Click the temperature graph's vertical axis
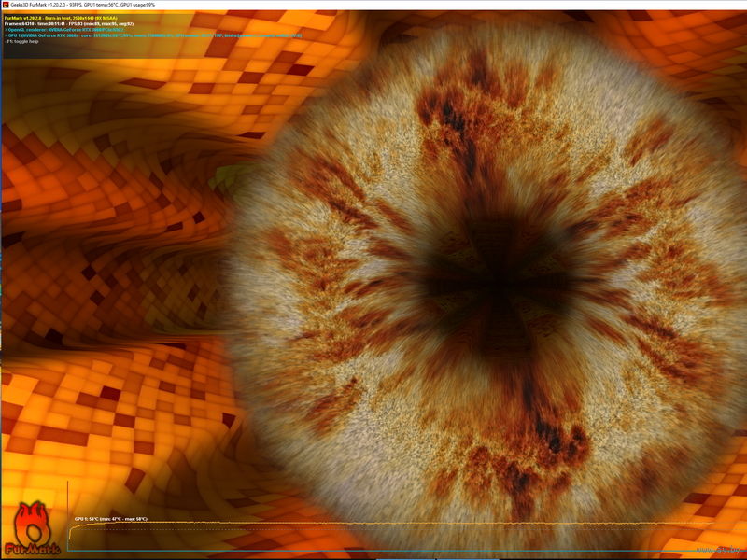The height and width of the screenshot is (560, 747). [68, 513]
